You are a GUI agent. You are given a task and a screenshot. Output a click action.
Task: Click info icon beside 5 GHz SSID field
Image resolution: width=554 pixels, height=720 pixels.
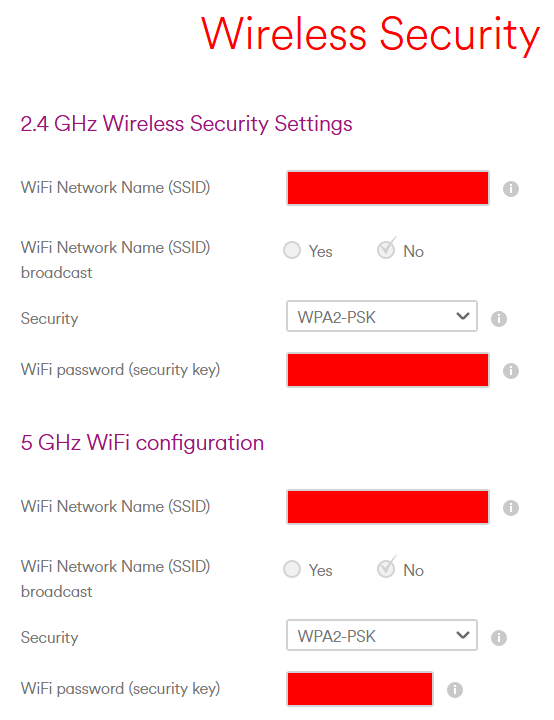click(x=510, y=508)
